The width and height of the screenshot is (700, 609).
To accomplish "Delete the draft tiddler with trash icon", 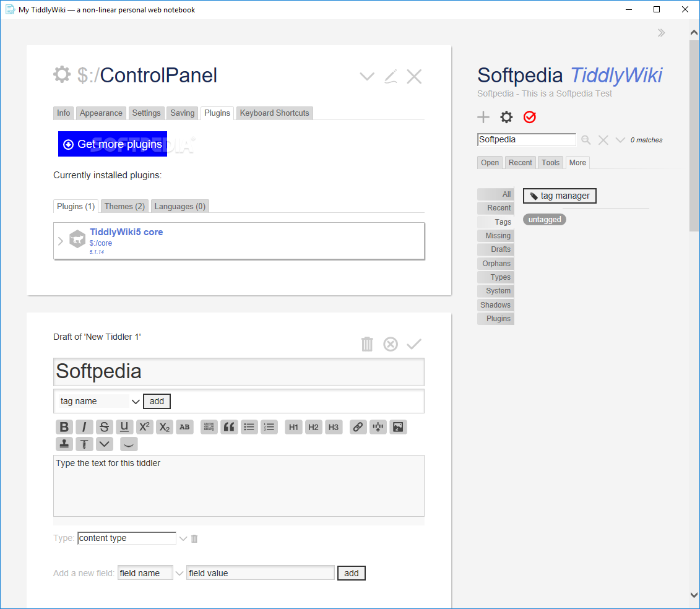I will 367,343.
